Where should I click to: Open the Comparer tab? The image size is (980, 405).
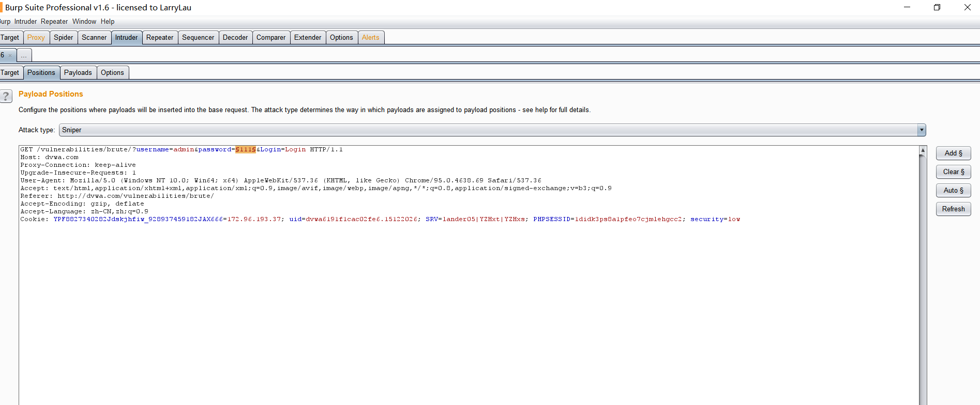(271, 37)
